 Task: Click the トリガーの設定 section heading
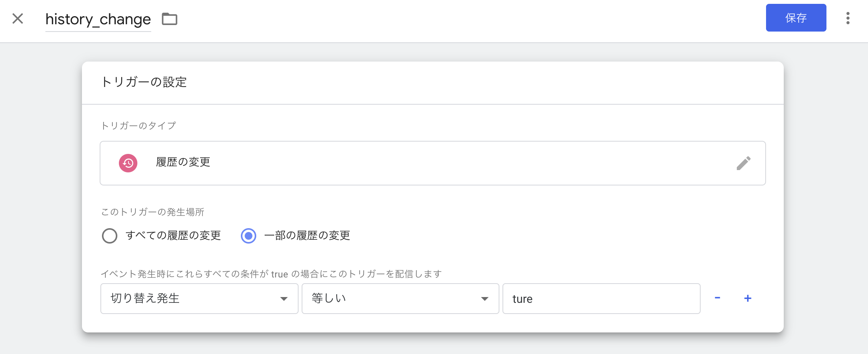point(144,82)
